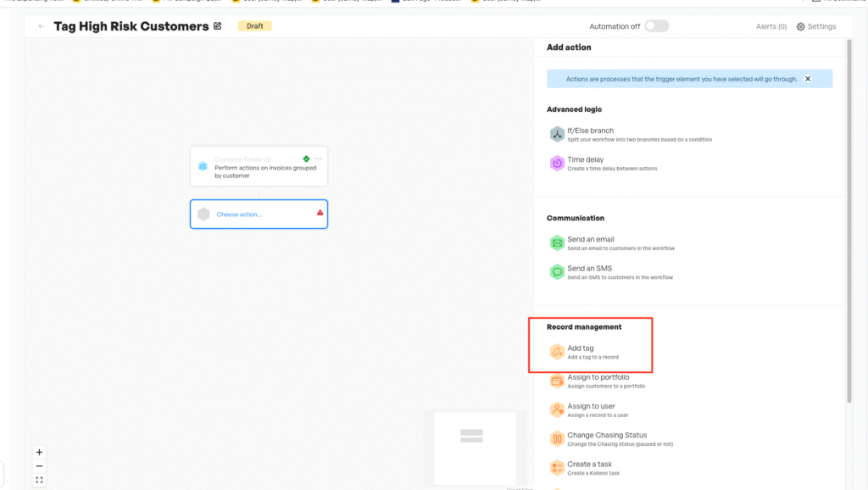The image size is (868, 490).
Task: Open the Alerts (0) panel
Action: pyautogui.click(x=771, y=26)
